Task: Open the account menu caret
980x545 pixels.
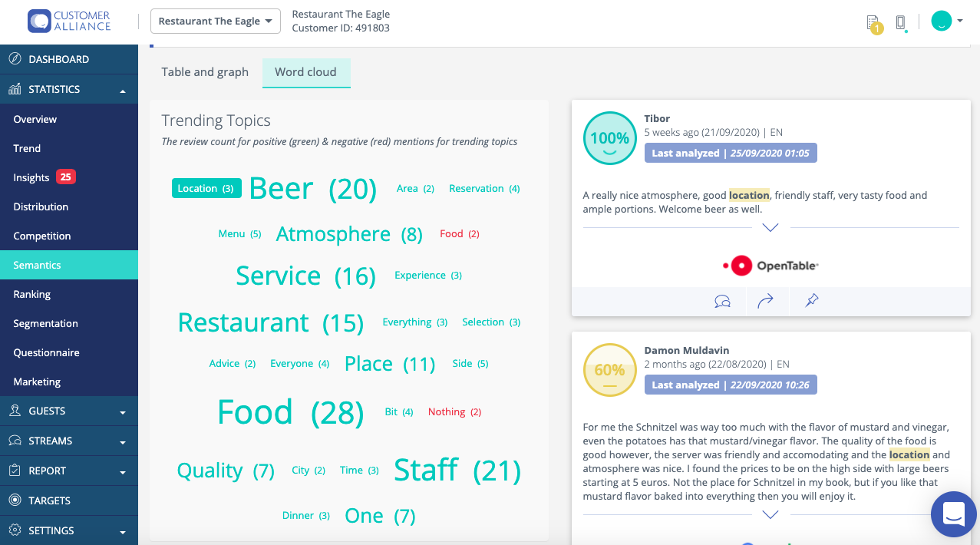Action: coord(959,21)
